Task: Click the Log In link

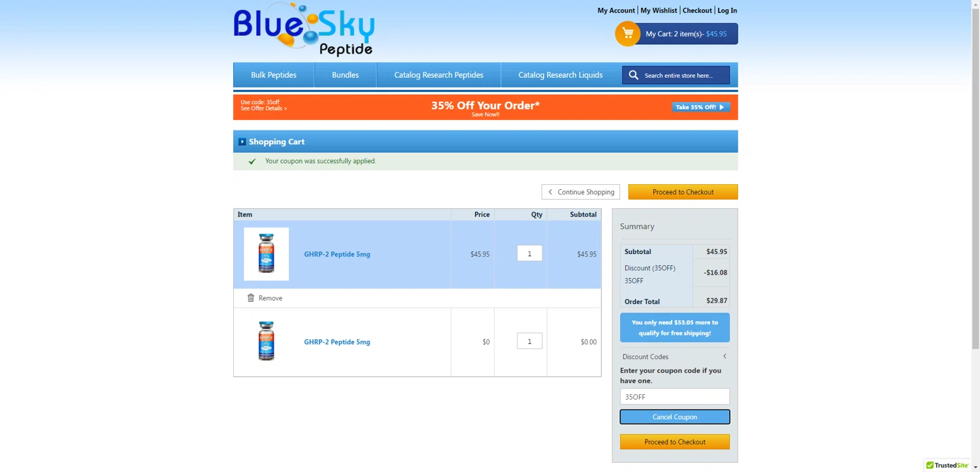Action: click(727, 10)
